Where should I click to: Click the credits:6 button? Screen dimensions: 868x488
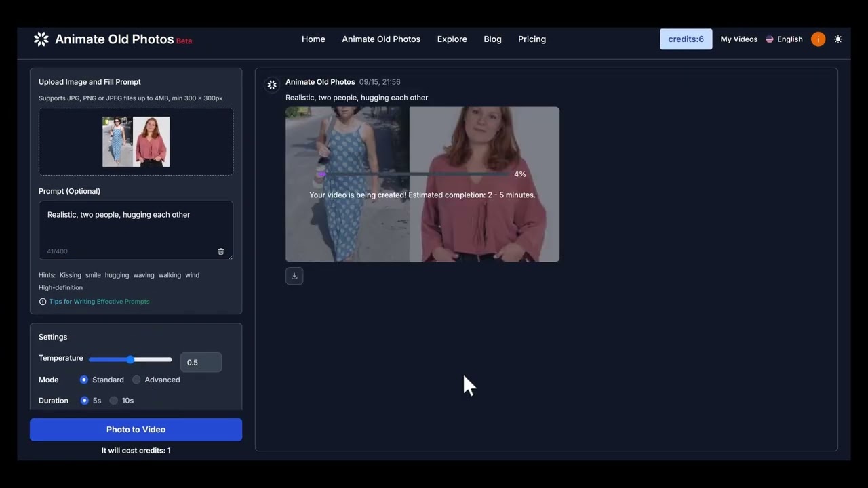[686, 39]
